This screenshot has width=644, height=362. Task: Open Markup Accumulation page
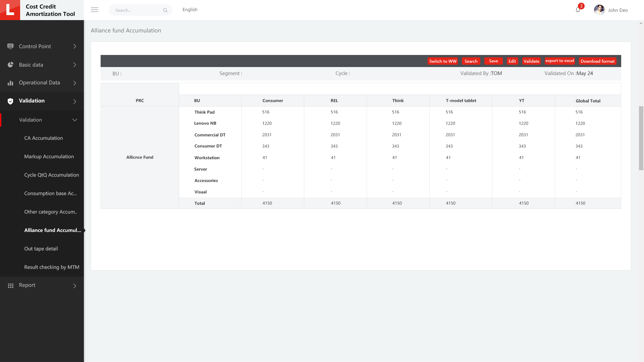tap(49, 157)
